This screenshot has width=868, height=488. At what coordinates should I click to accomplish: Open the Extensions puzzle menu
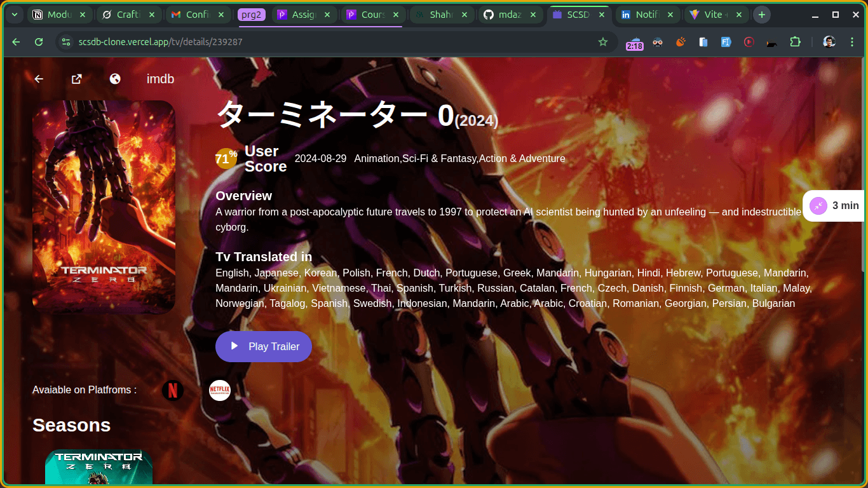(x=795, y=42)
